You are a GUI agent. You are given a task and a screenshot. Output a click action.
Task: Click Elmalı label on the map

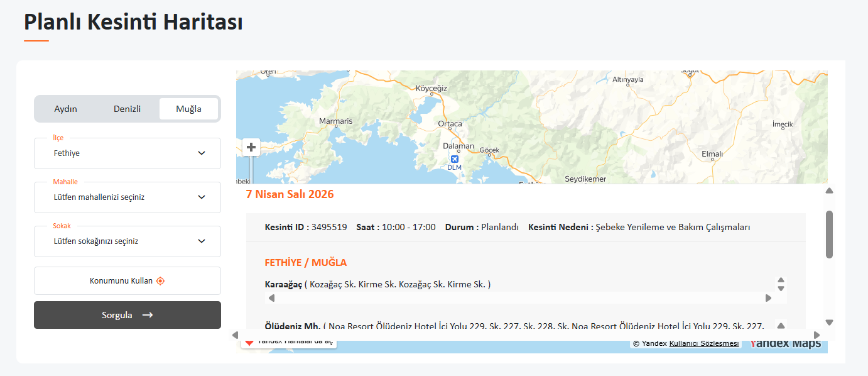coord(712,153)
